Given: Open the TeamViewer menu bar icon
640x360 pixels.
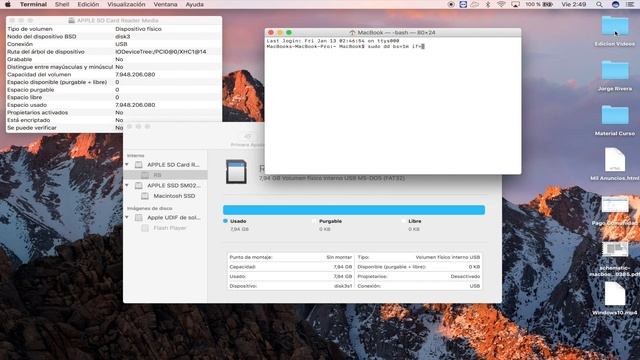Looking at the screenshot, I should pos(463,4).
